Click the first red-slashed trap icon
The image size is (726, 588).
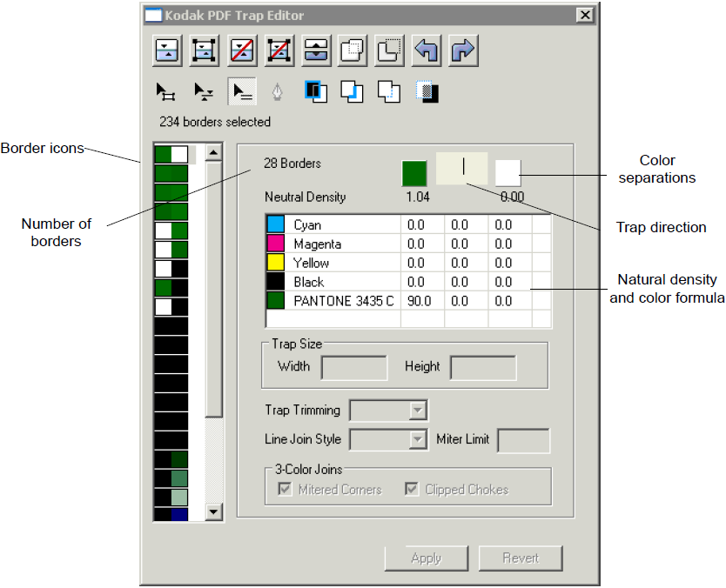242,50
